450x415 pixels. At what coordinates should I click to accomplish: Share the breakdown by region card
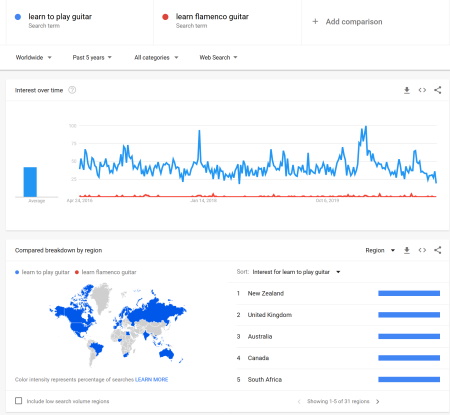(x=438, y=250)
